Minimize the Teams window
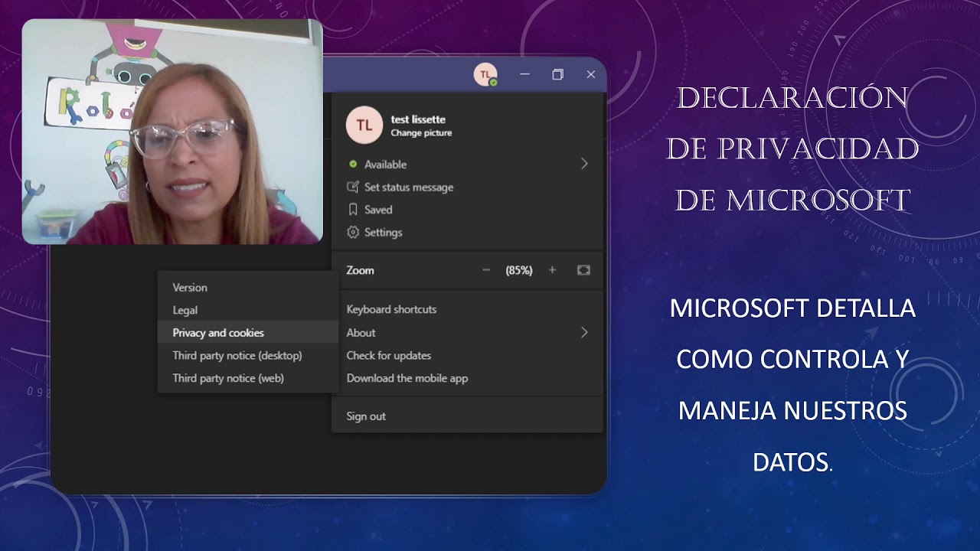 [x=524, y=74]
